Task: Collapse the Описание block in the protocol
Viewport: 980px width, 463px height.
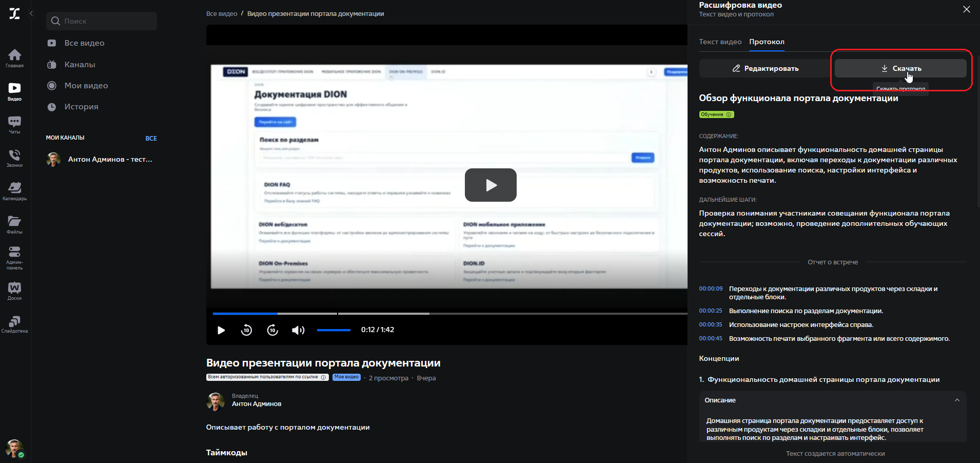Action: [x=956, y=400]
